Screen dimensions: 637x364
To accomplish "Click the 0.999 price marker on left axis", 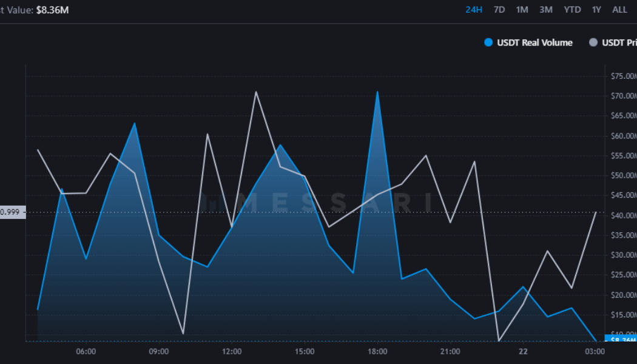I will [x=12, y=212].
